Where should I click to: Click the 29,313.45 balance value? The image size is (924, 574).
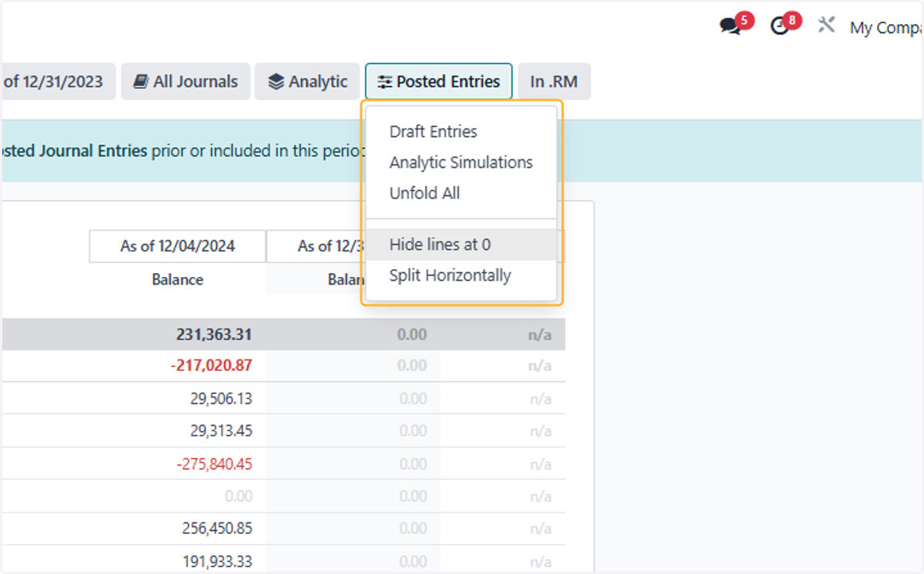[221, 431]
